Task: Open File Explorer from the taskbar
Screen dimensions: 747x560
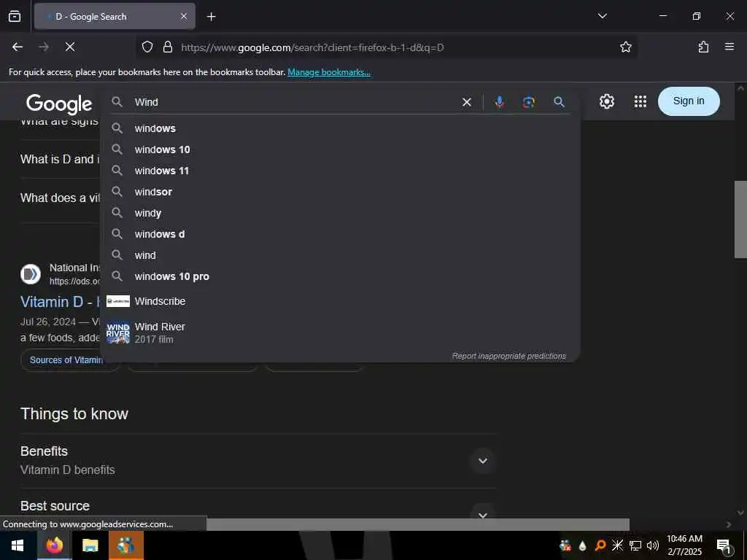Action: tap(90, 545)
